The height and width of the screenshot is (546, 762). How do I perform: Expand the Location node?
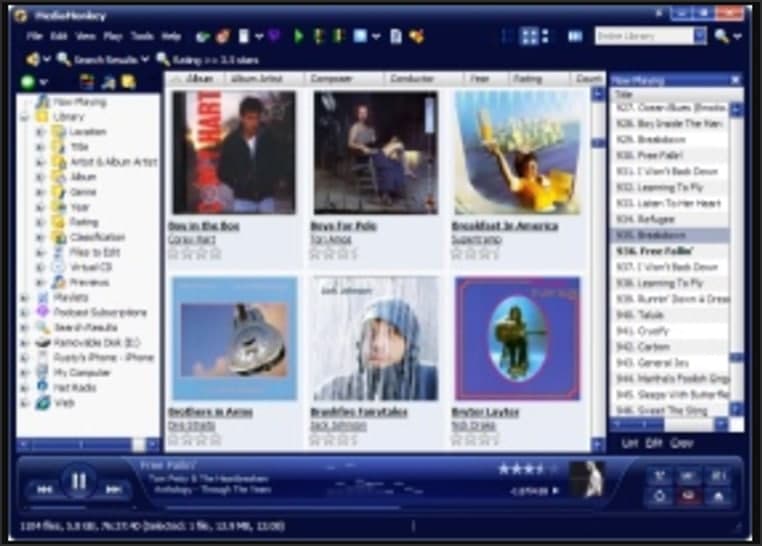point(40,132)
